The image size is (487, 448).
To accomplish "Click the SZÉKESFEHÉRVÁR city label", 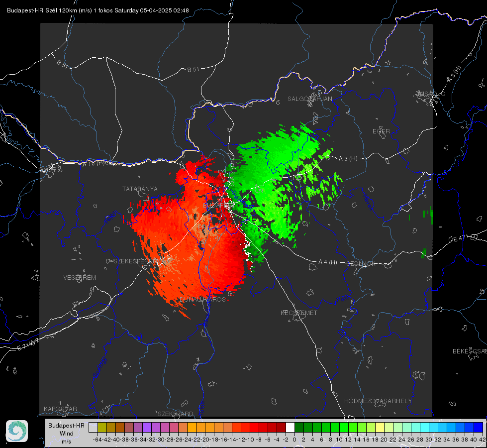I will [x=142, y=261].
